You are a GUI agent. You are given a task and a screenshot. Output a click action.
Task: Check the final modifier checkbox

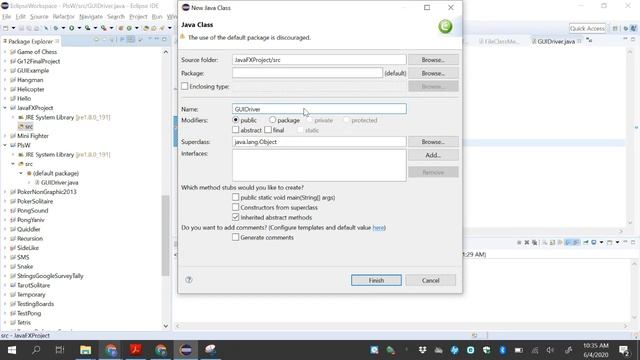pyautogui.click(x=268, y=130)
